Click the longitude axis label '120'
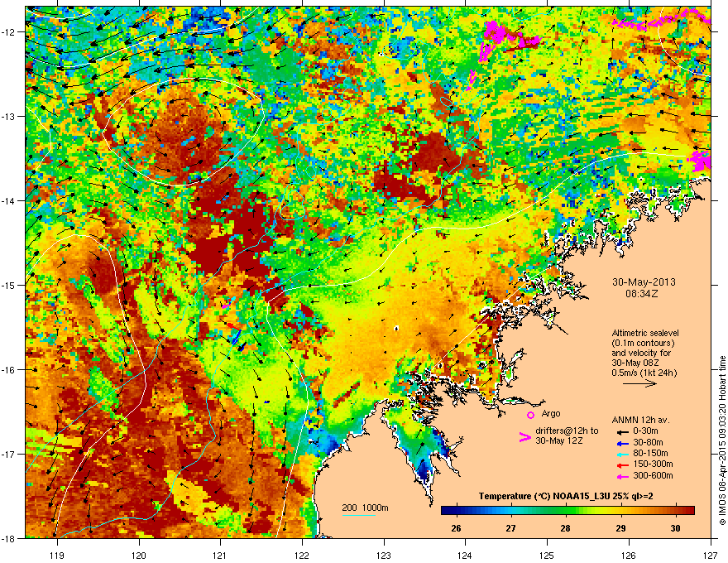 pyautogui.click(x=139, y=555)
